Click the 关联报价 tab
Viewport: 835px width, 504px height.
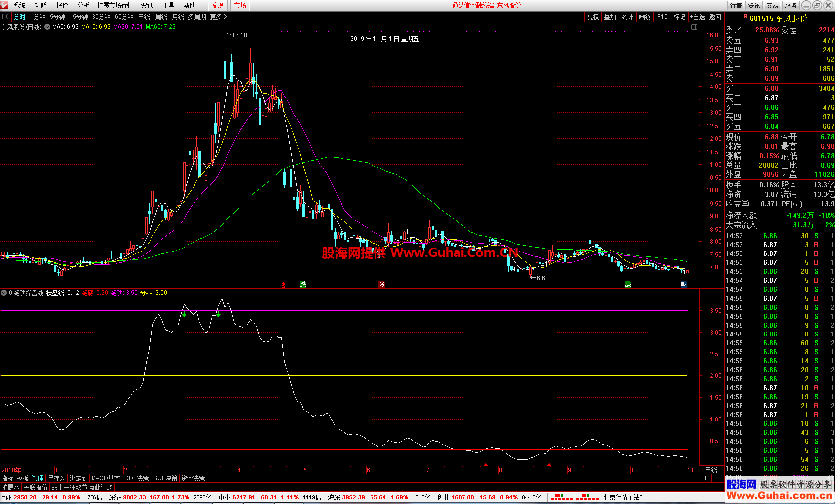[x=36, y=487]
